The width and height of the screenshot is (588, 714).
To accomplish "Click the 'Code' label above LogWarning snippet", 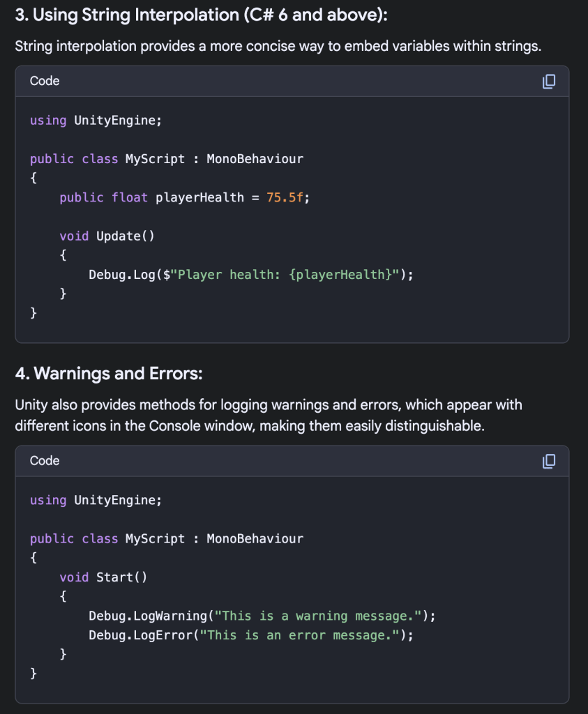I will pyautogui.click(x=45, y=461).
